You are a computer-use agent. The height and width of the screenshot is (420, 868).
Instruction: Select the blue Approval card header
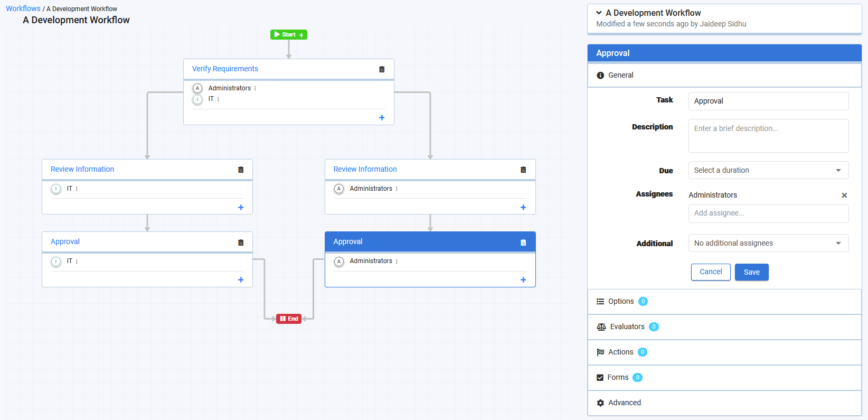pos(430,241)
